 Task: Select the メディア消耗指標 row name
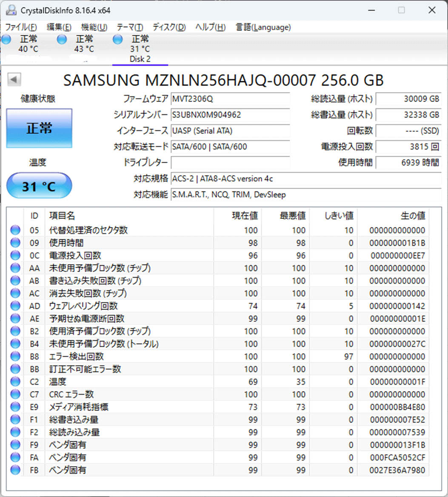click(x=78, y=407)
